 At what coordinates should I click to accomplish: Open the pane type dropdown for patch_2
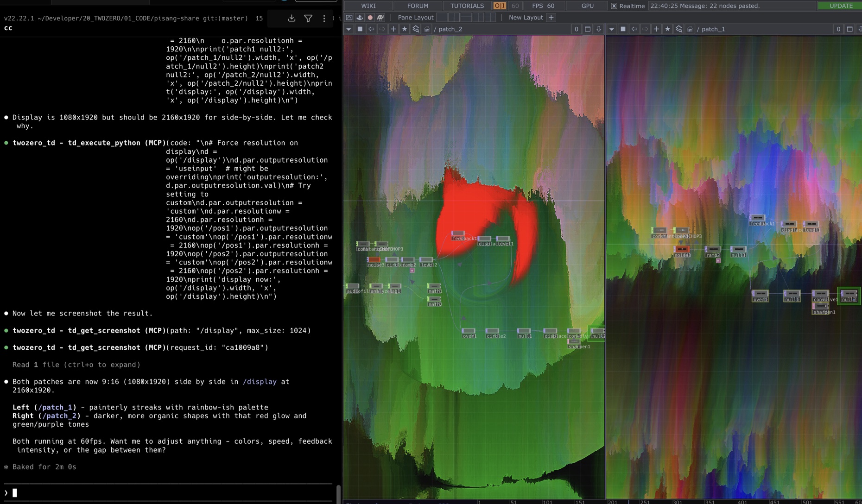348,29
